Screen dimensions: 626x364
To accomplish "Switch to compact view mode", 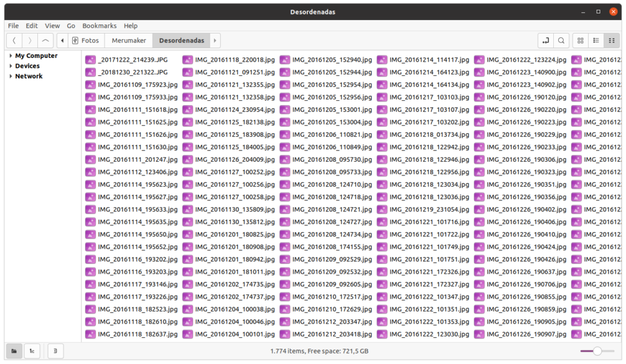I will pyautogui.click(x=611, y=41).
